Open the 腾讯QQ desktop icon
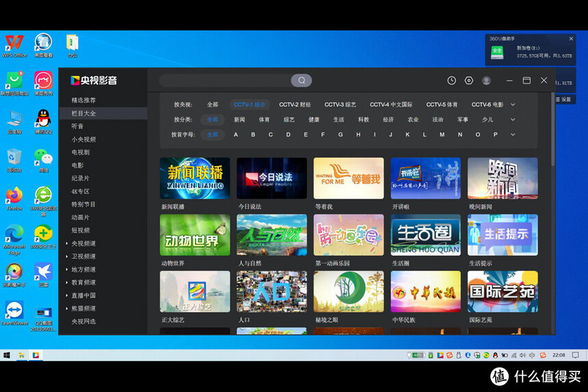Screen dimensions: 588x392 click(x=44, y=122)
